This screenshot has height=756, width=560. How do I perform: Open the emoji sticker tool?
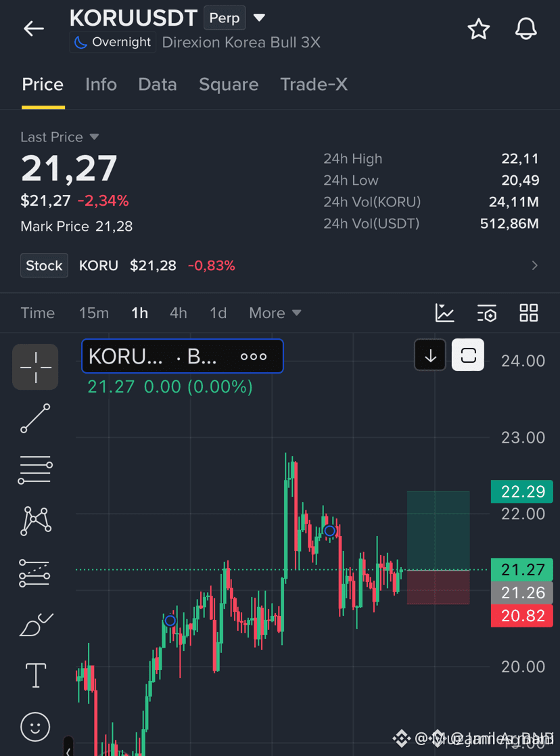[35, 727]
